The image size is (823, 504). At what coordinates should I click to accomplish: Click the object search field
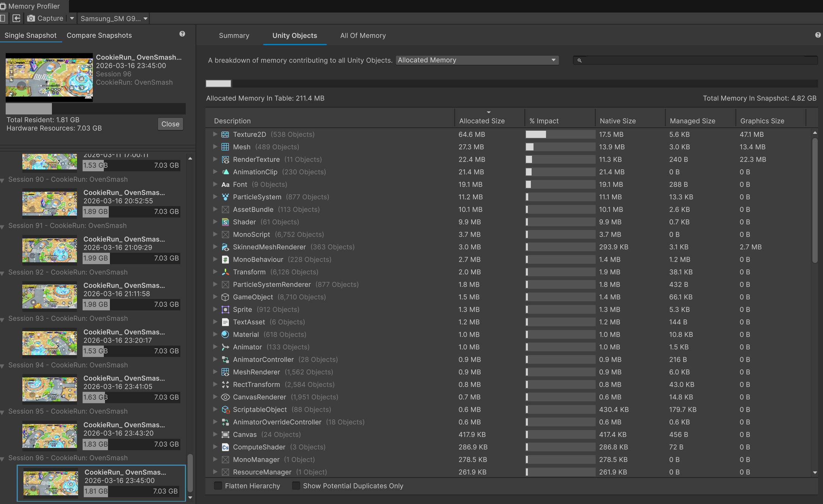[695, 60]
